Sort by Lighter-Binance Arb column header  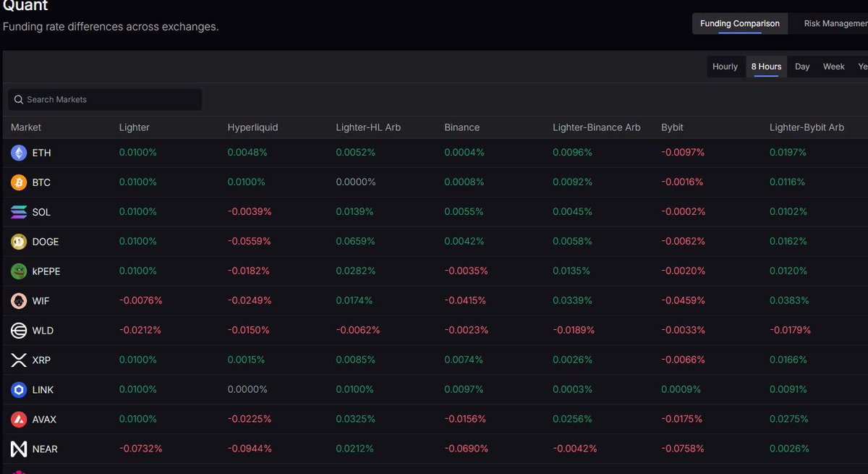coord(597,127)
